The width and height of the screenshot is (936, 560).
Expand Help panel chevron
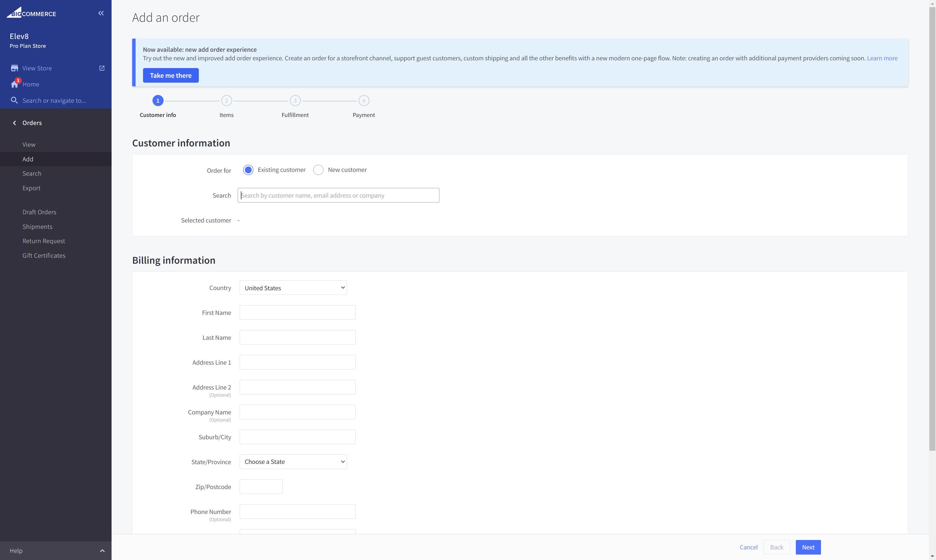point(102,551)
